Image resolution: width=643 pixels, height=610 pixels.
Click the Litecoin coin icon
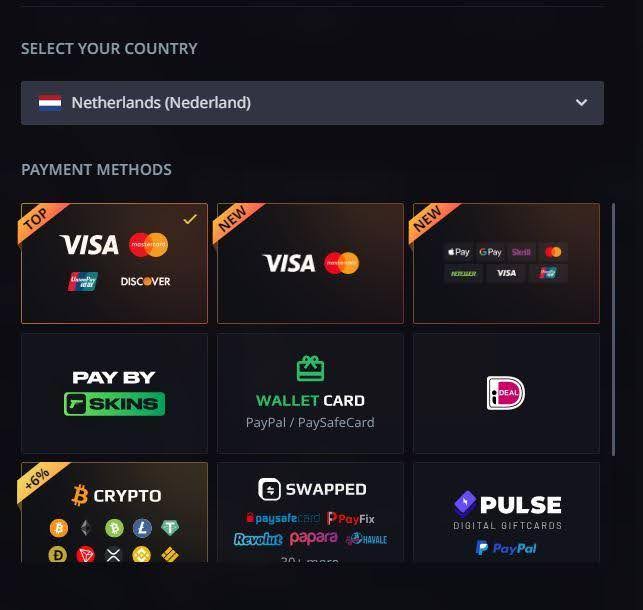142,528
